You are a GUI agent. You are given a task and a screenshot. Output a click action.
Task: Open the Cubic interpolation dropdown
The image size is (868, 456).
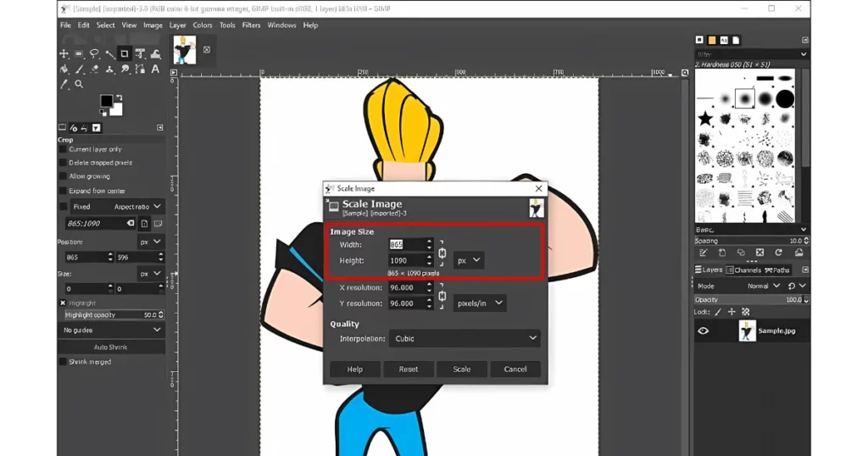pos(465,338)
